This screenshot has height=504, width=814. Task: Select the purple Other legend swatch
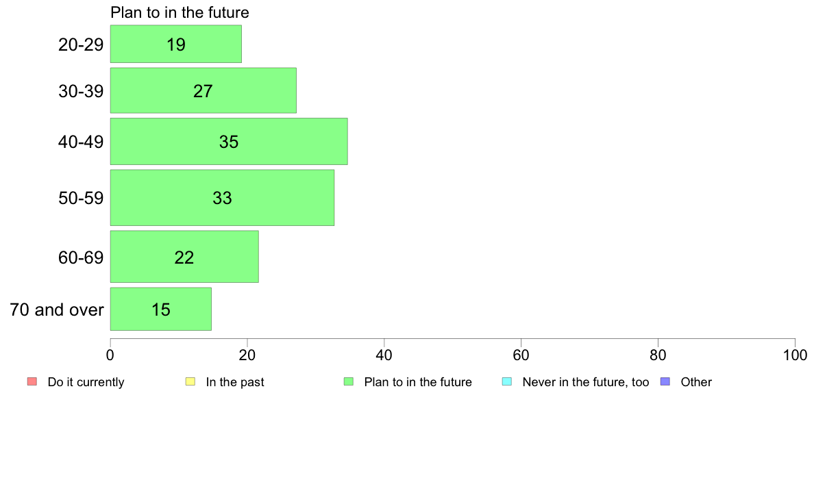[x=665, y=381]
